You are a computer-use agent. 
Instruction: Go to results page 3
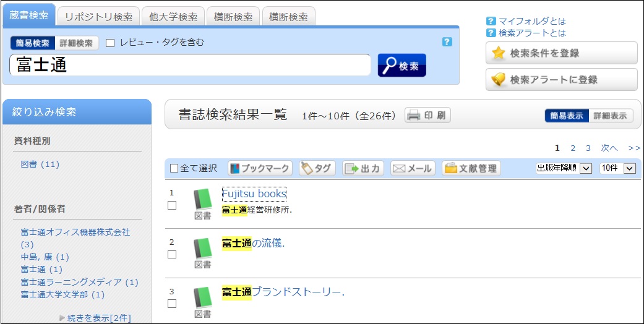588,148
